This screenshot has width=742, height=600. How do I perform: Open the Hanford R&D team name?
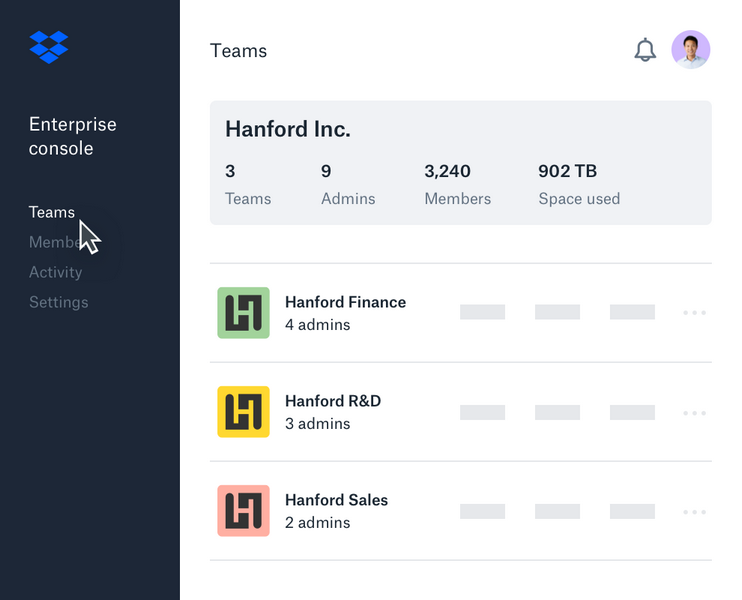(332, 401)
